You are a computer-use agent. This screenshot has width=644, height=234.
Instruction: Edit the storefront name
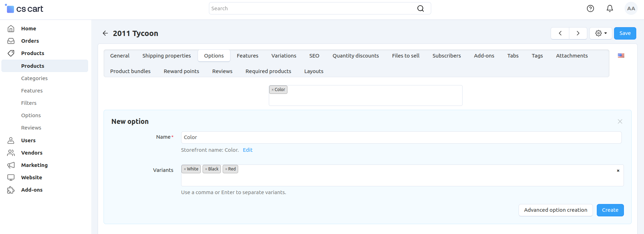coord(248,150)
